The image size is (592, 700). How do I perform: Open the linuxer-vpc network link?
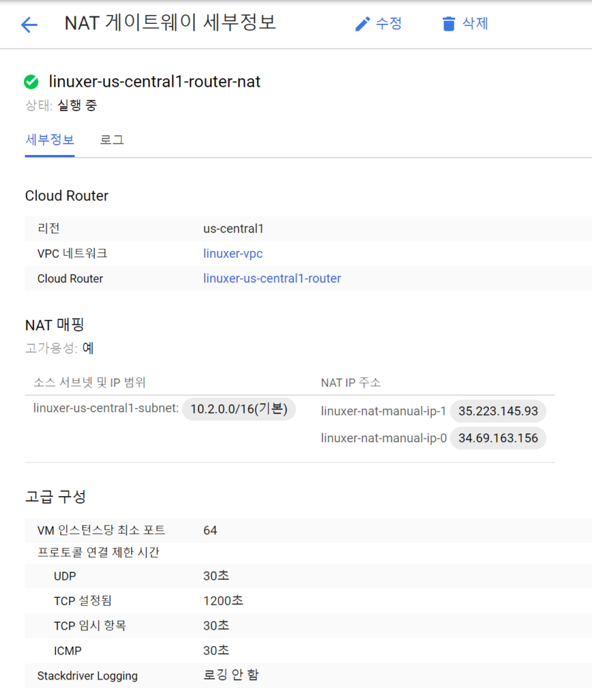(232, 254)
